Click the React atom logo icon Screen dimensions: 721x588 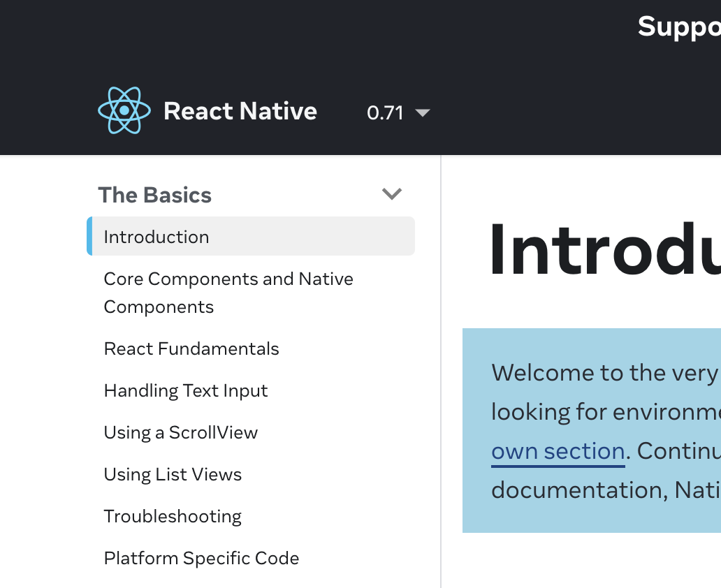(x=124, y=110)
